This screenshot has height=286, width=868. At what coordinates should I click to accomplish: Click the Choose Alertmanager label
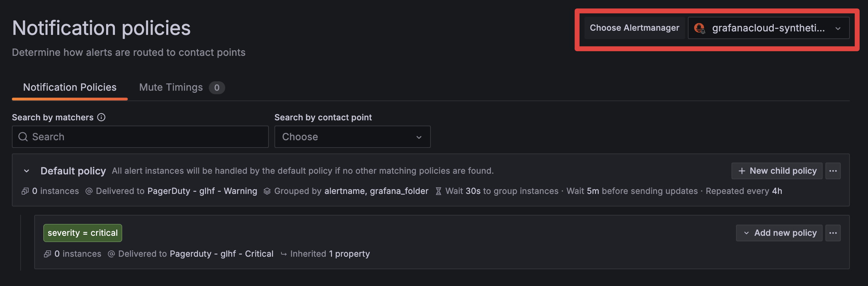(x=635, y=28)
